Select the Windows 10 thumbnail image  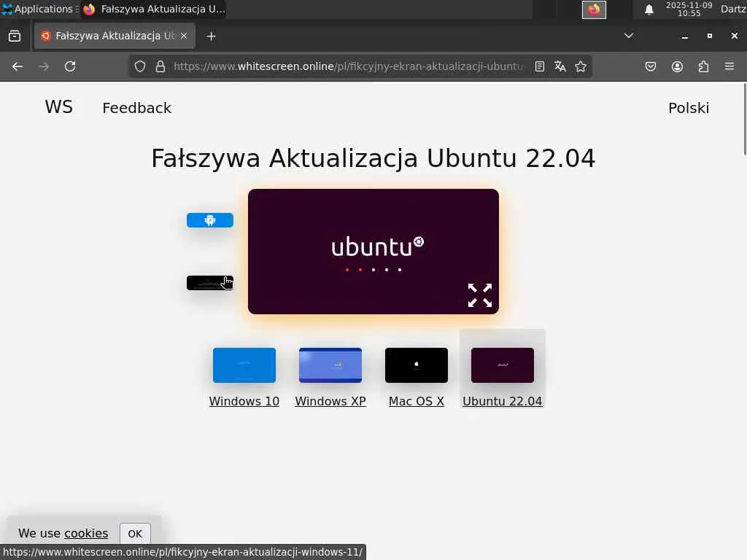(244, 365)
